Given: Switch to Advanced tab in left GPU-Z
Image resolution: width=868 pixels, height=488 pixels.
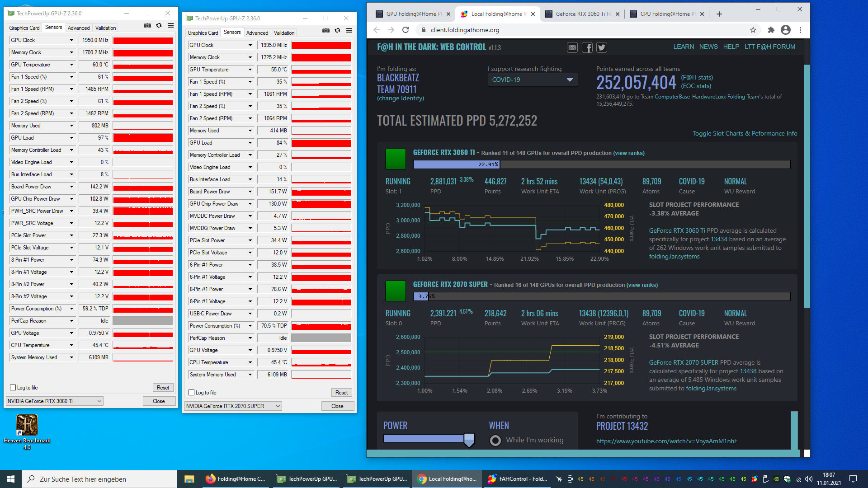Looking at the screenshot, I should coord(79,28).
